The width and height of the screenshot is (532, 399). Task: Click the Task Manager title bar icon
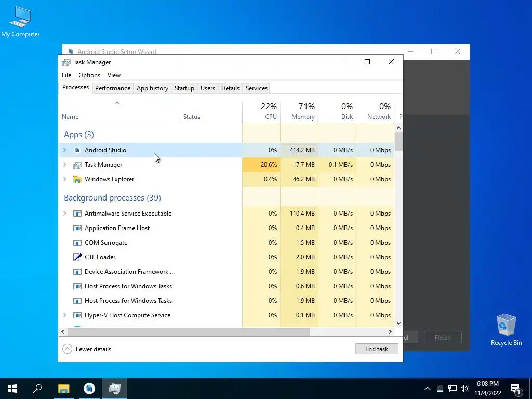66,62
